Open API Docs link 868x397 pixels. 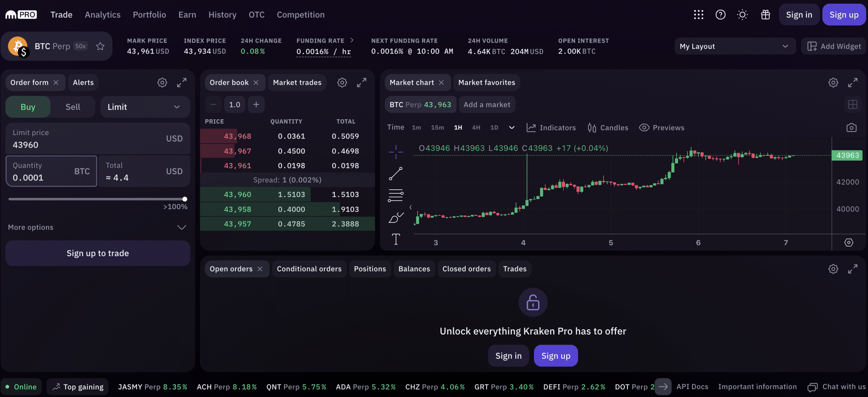pos(692,387)
